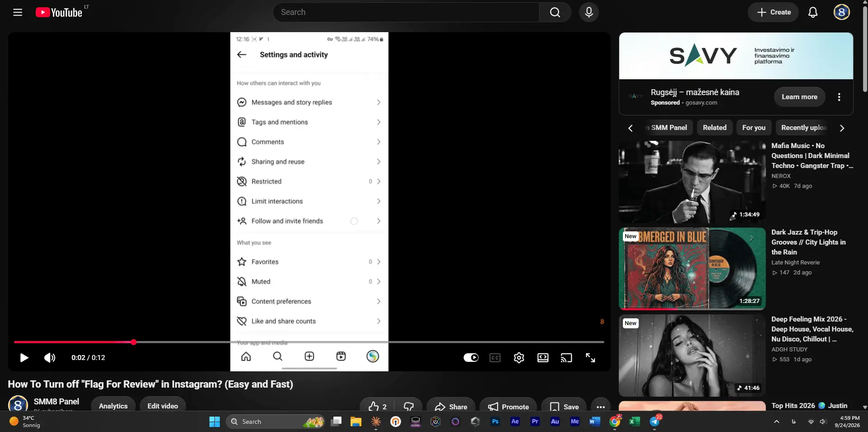Open Photoshop from the taskbar
This screenshot has height=432, width=868.
495,422
